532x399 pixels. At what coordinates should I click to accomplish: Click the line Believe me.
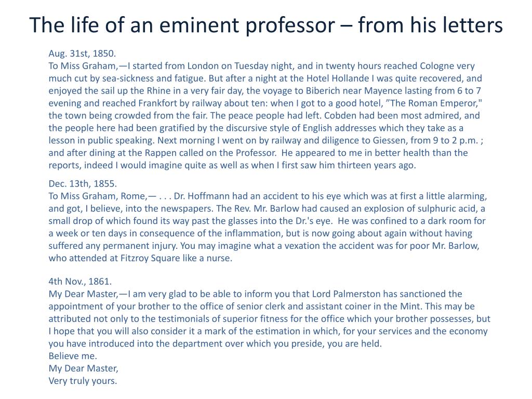[x=73, y=356]
